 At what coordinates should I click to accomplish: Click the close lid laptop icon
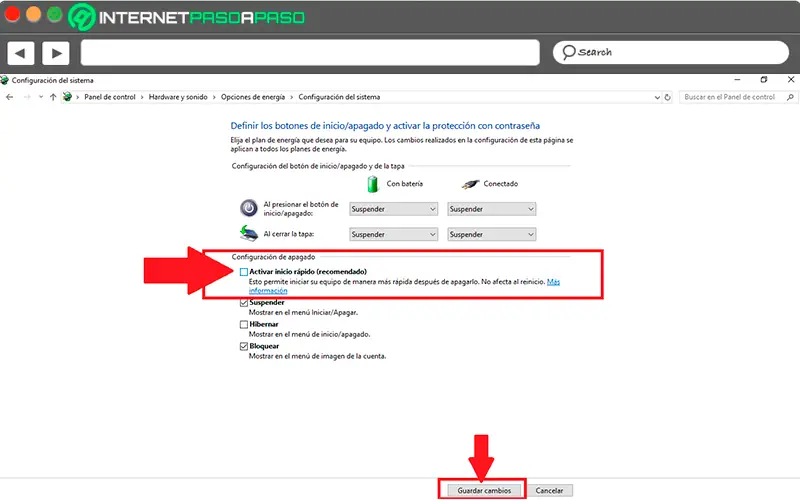coord(248,234)
